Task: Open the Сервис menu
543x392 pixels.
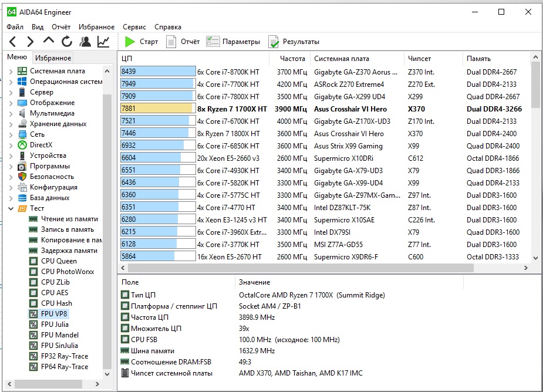Action: [x=134, y=26]
